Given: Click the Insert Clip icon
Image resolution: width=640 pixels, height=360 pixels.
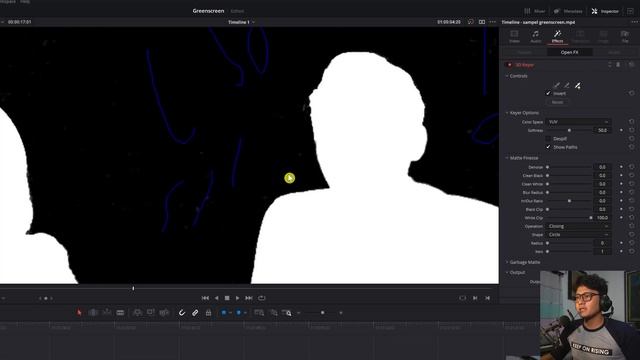Looking at the screenshot, I should (138, 313).
